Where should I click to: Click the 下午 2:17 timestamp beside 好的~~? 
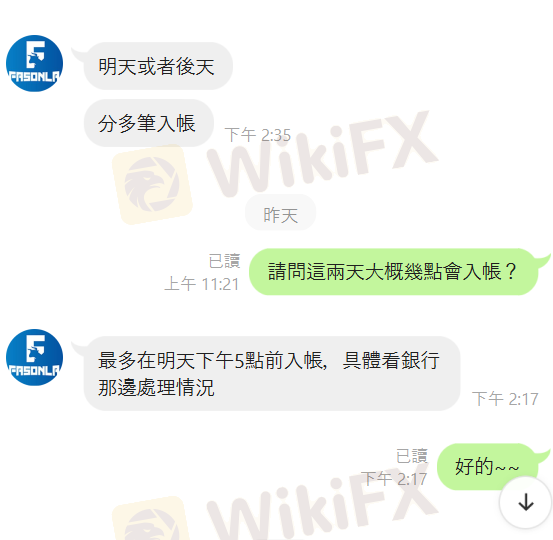coord(395,479)
